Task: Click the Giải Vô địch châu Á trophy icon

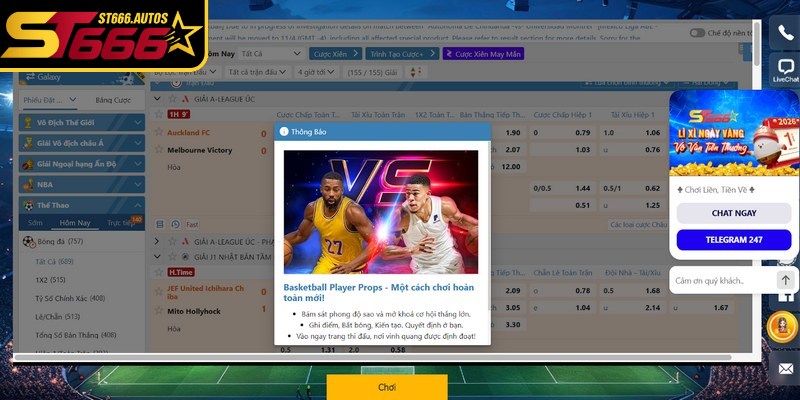Action: (x=29, y=143)
